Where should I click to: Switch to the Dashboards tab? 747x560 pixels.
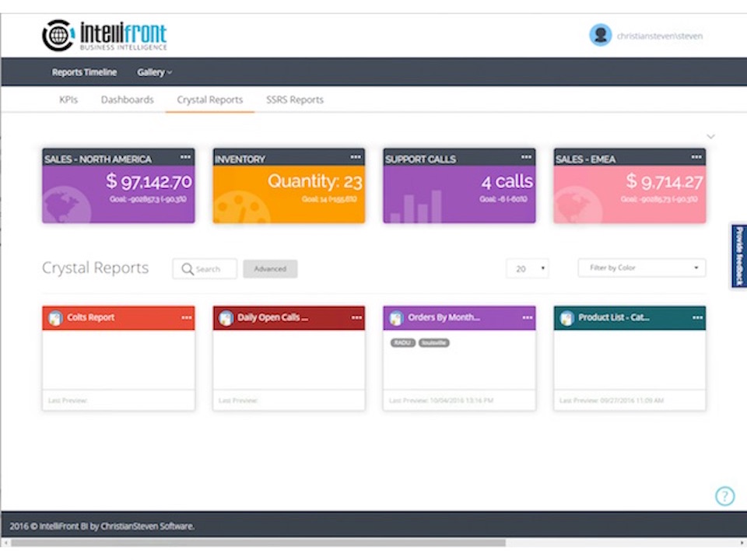127,100
